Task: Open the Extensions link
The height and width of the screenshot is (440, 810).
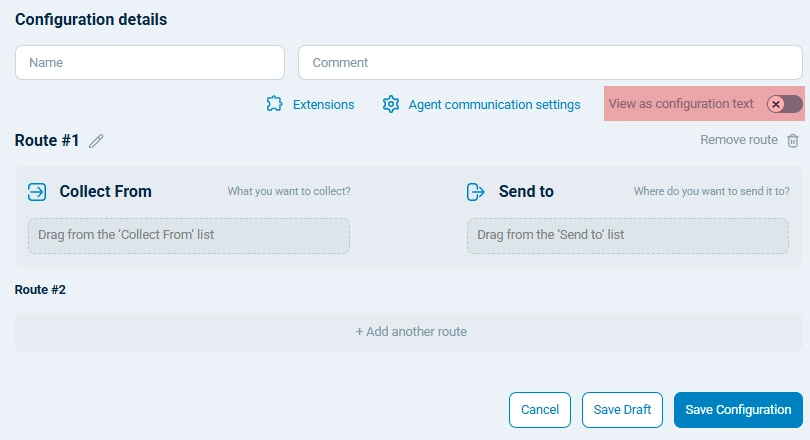Action: pyautogui.click(x=323, y=104)
